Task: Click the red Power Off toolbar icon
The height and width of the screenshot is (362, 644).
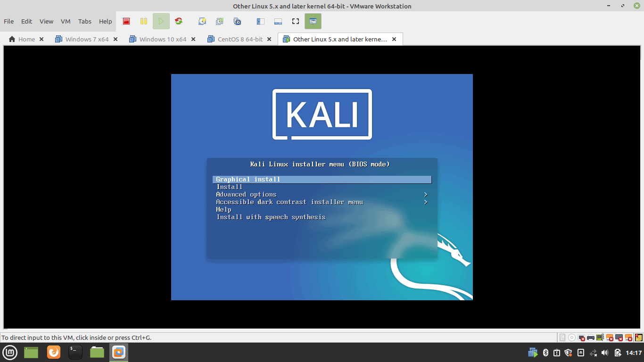Action: [x=126, y=21]
